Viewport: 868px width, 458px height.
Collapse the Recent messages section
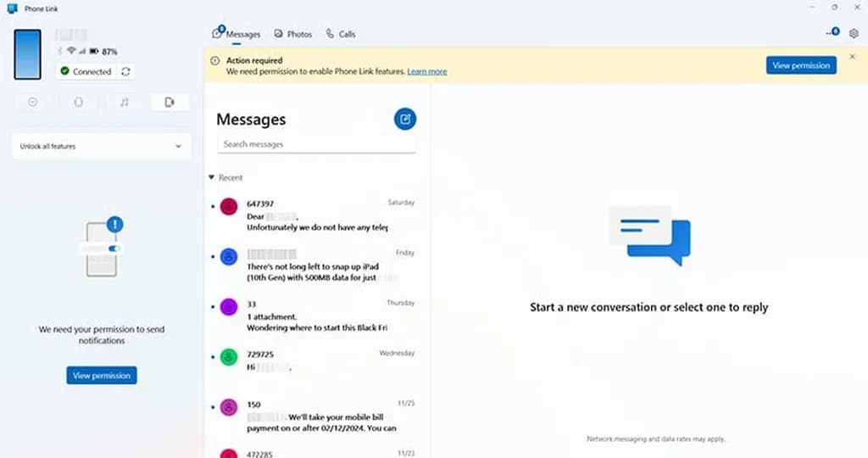click(212, 178)
